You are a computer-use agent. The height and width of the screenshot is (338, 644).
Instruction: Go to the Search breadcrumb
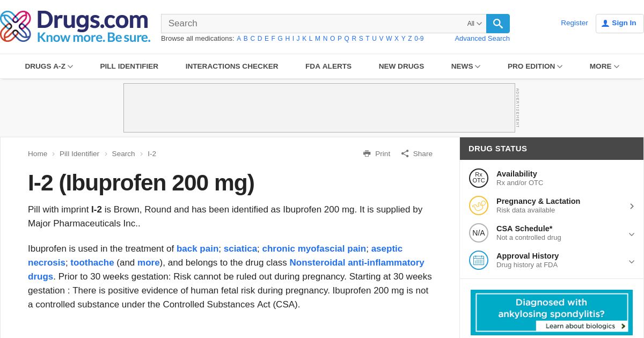[123, 154]
